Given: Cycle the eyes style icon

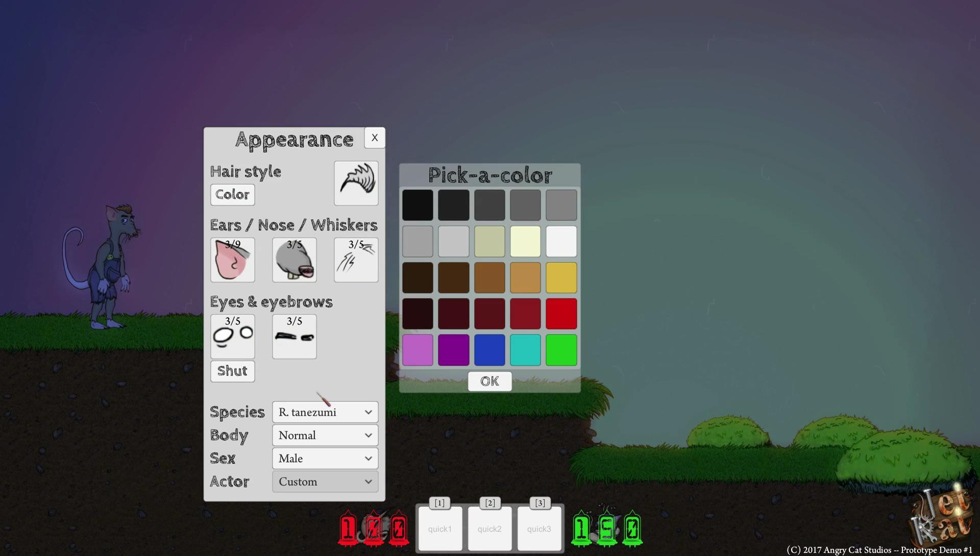Looking at the screenshot, I should pos(232,336).
